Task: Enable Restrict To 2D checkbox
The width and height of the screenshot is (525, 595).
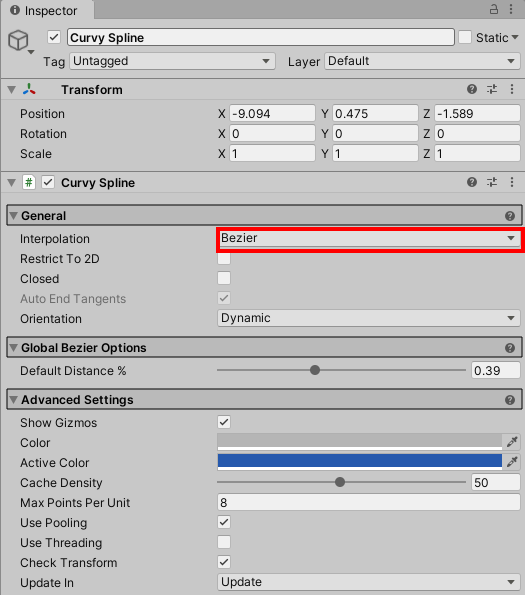Action: click(224, 258)
